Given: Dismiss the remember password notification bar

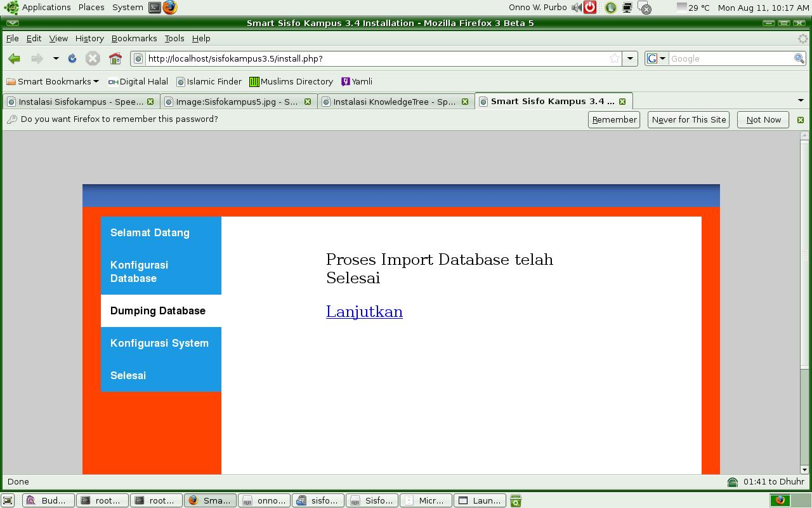Looking at the screenshot, I should click(800, 119).
